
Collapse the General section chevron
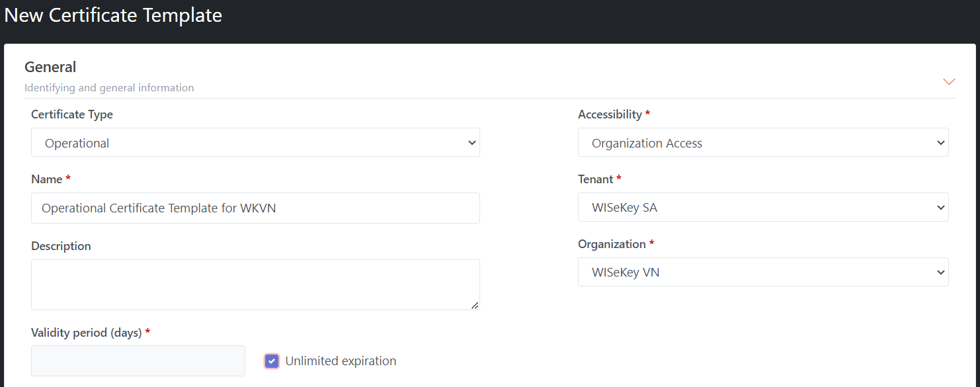tap(949, 81)
